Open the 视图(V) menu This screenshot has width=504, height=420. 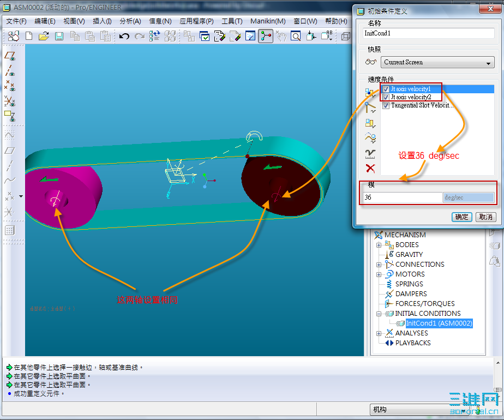point(74,21)
